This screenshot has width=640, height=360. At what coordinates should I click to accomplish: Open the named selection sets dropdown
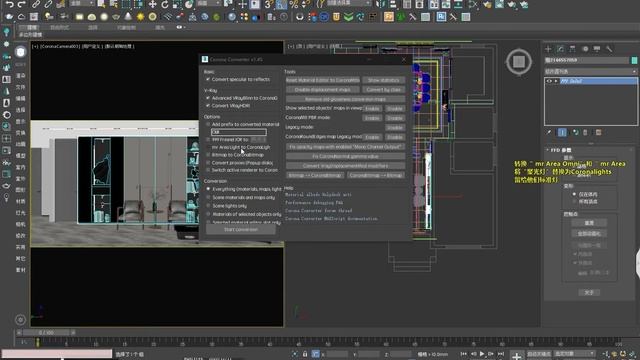349,4
